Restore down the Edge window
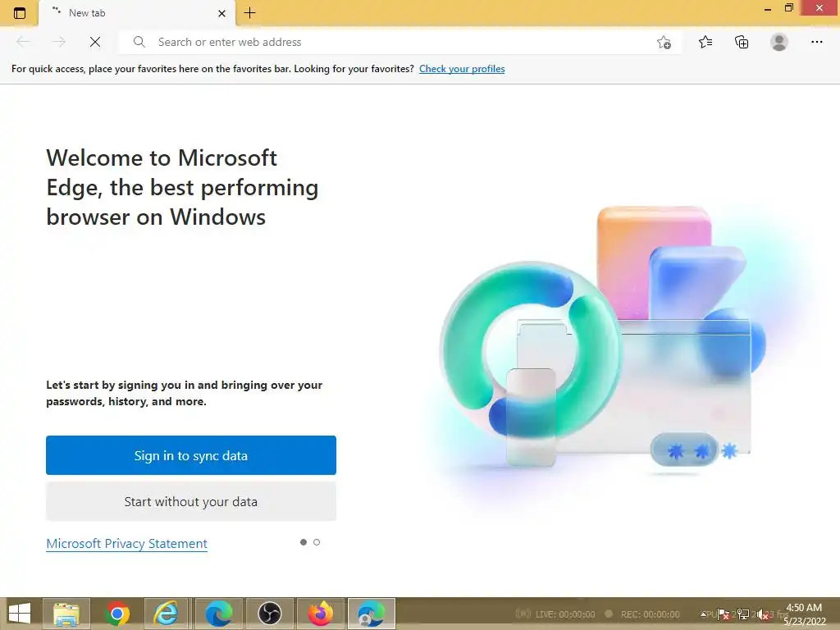Image resolution: width=840 pixels, height=630 pixels. coord(788,8)
